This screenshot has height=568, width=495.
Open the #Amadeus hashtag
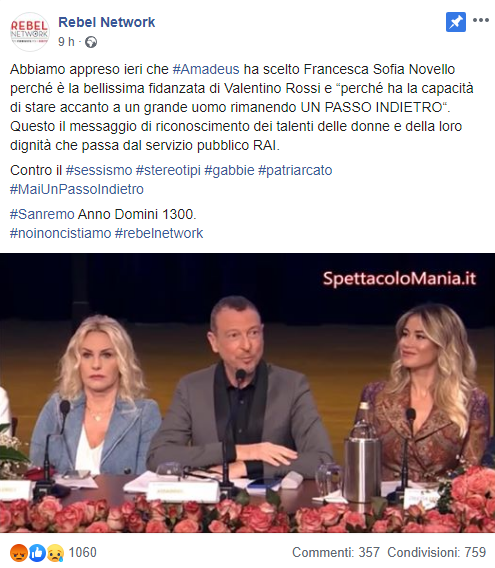point(206,69)
